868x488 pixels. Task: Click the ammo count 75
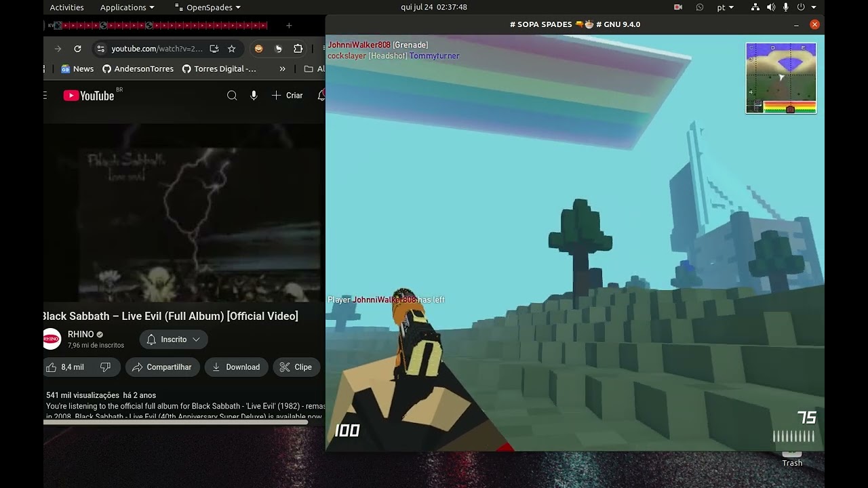pyautogui.click(x=806, y=418)
